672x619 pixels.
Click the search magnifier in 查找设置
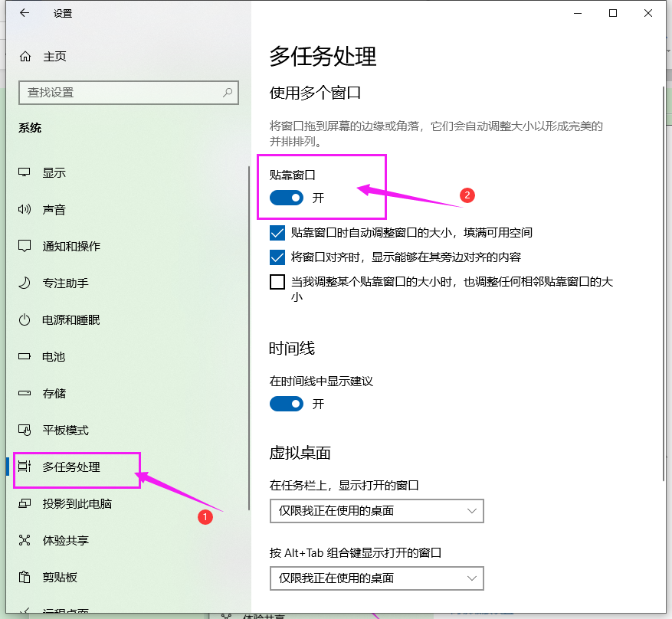228,92
